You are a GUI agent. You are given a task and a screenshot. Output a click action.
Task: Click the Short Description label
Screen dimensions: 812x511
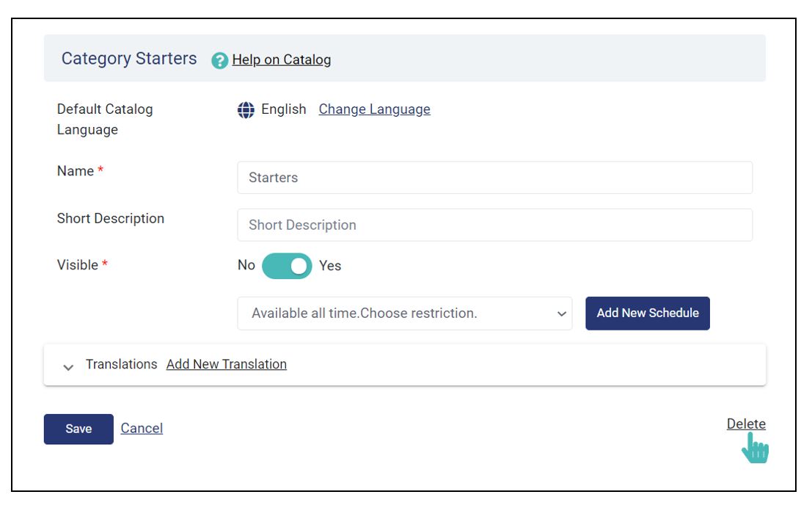[x=111, y=219]
